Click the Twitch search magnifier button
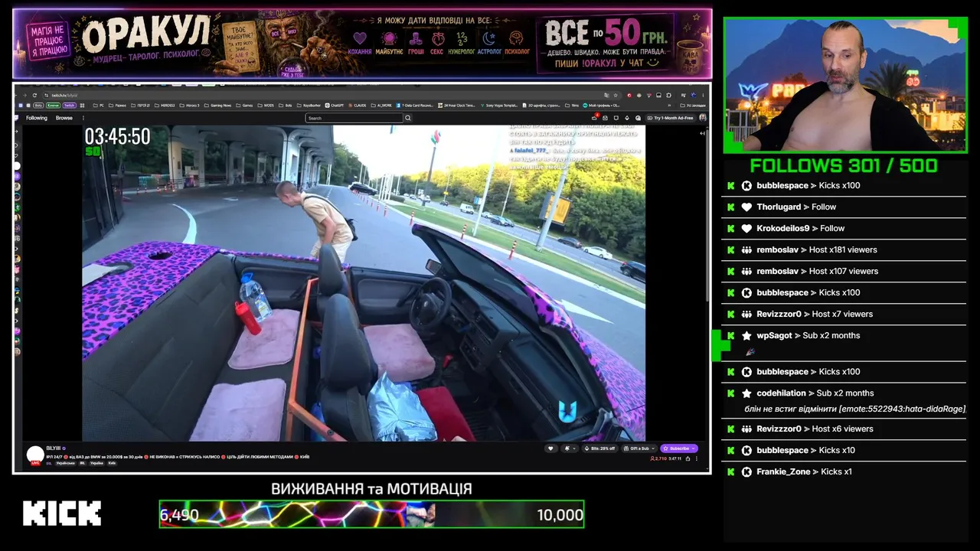This screenshot has height=551, width=980. (x=408, y=118)
